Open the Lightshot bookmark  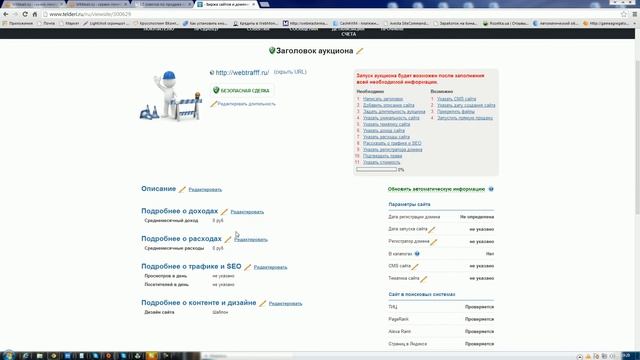pyautogui.click(x=106, y=23)
